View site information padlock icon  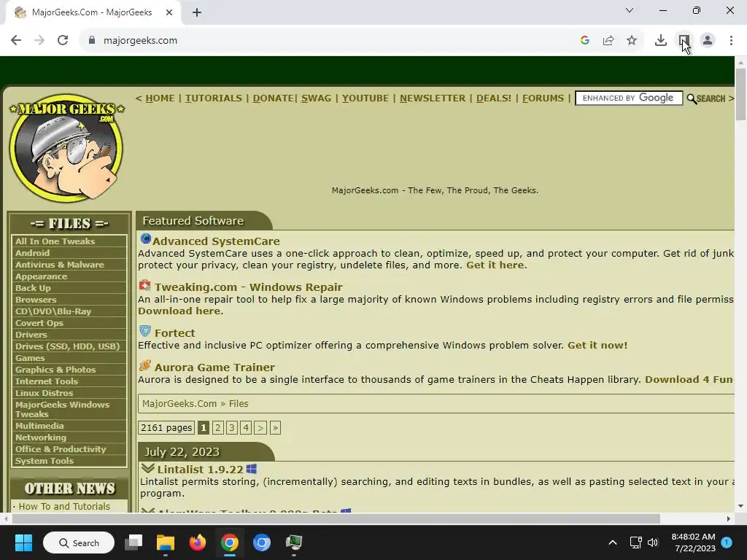pyautogui.click(x=92, y=41)
